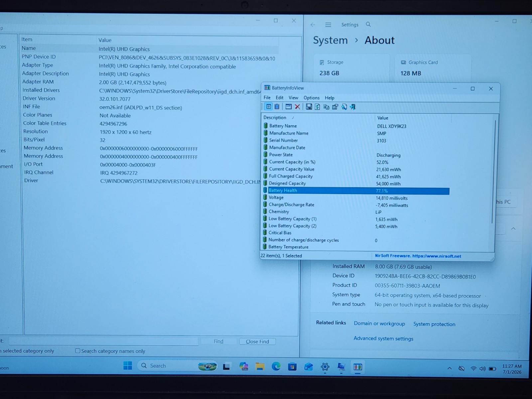Open Wi-Fi network tray icon
This screenshot has width=532, height=399.
point(473,368)
